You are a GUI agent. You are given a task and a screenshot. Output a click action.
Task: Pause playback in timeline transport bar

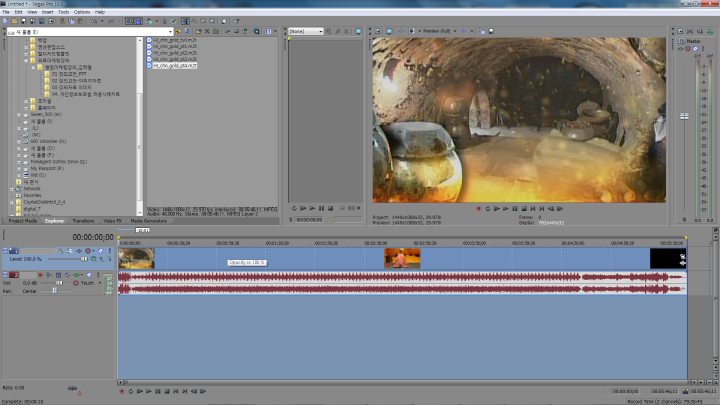tap(158, 391)
